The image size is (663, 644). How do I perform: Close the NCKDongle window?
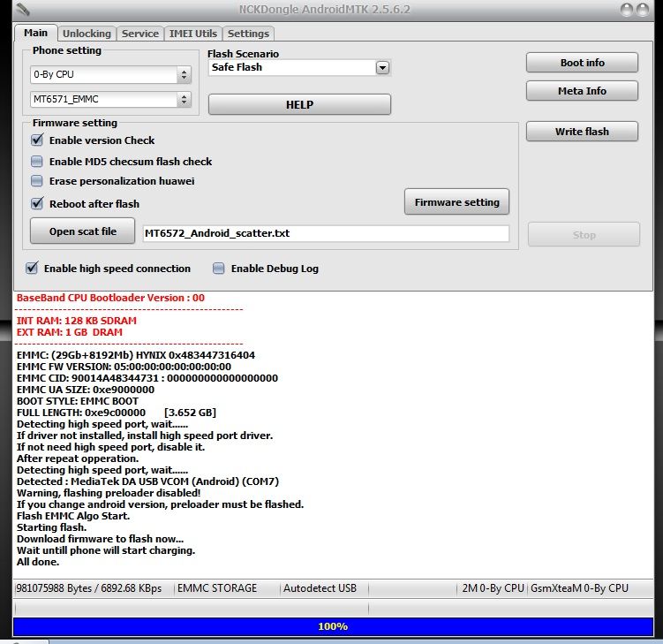click(x=643, y=10)
